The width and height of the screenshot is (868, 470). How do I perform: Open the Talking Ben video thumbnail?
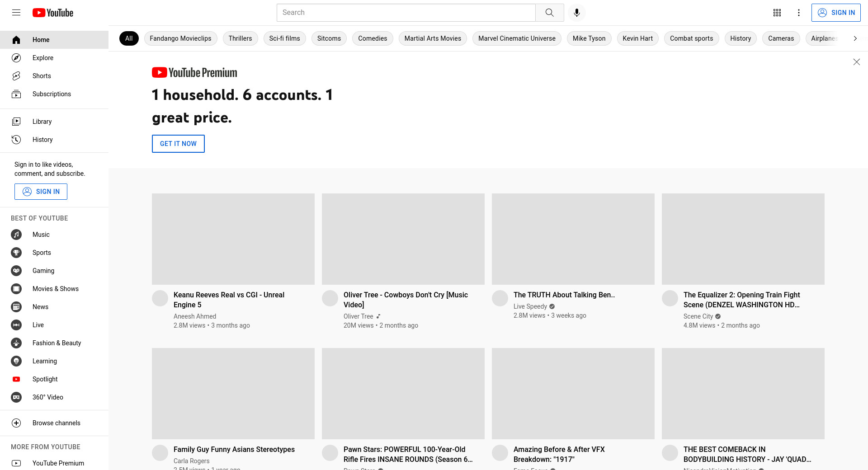[x=573, y=239]
